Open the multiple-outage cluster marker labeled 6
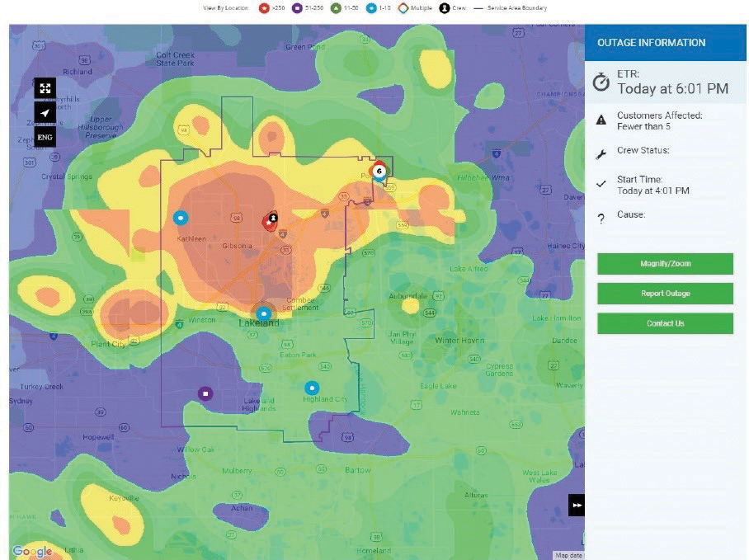This screenshot has height=560, width=749. click(379, 171)
